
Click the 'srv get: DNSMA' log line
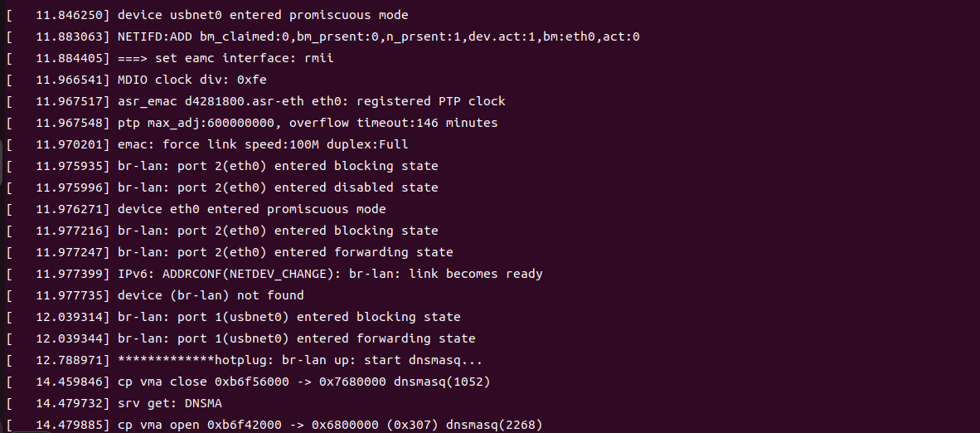pyautogui.click(x=170, y=403)
